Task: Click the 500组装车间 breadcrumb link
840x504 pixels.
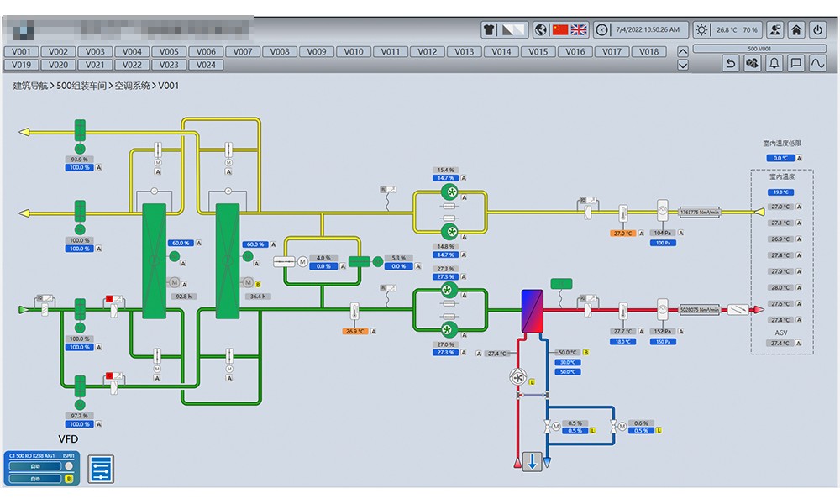Action: pyautogui.click(x=81, y=86)
